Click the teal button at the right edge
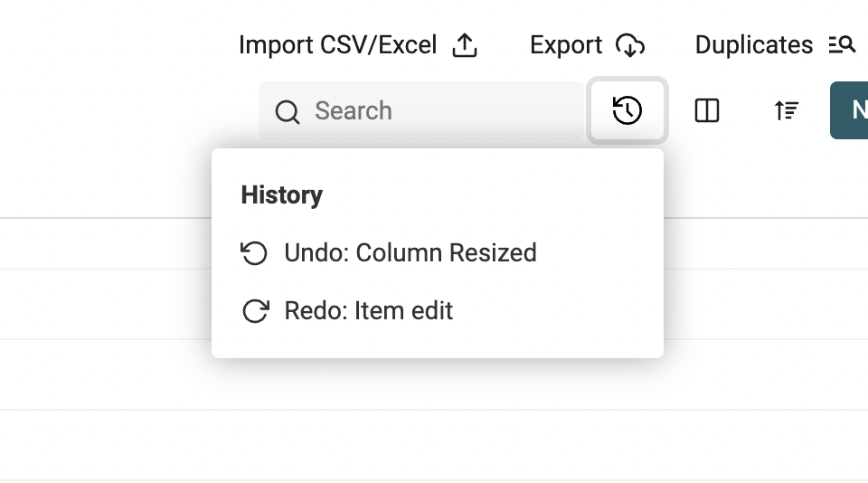Screen dimensions: 868x483 coord(850,110)
